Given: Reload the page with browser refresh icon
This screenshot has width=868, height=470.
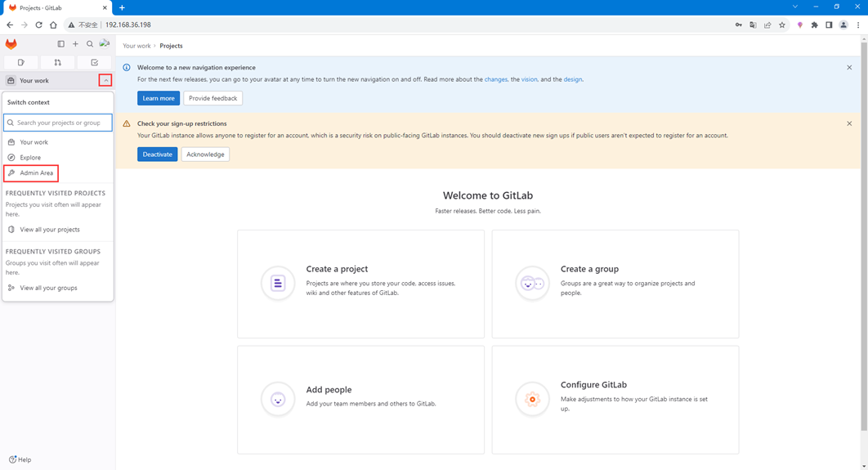Looking at the screenshot, I should [38, 25].
